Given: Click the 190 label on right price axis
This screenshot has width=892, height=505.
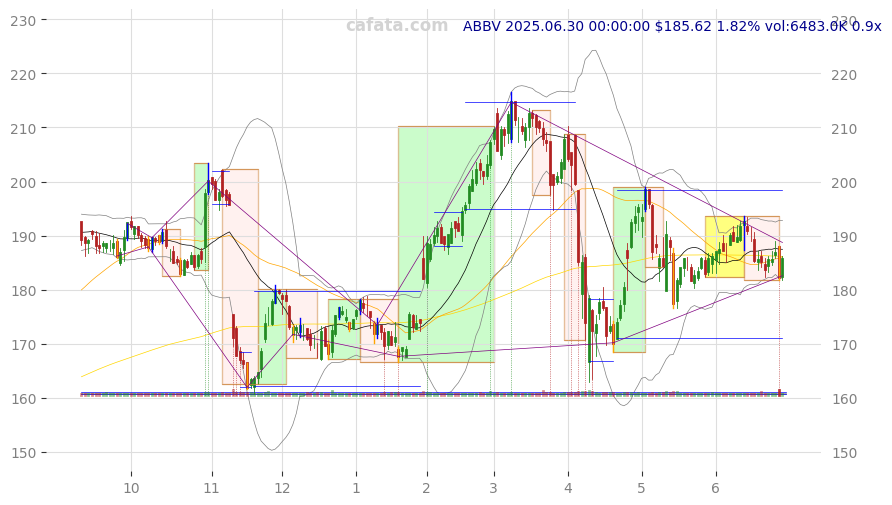Looking at the screenshot, I should tap(844, 237).
